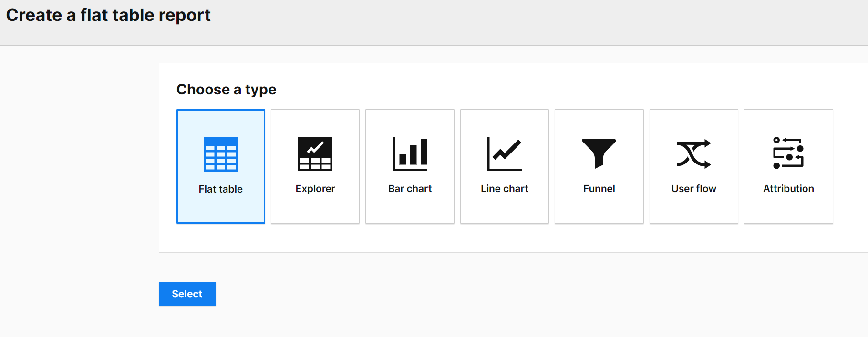Choose the Line chart report type card
The height and width of the screenshot is (337, 868).
pyautogui.click(x=504, y=166)
